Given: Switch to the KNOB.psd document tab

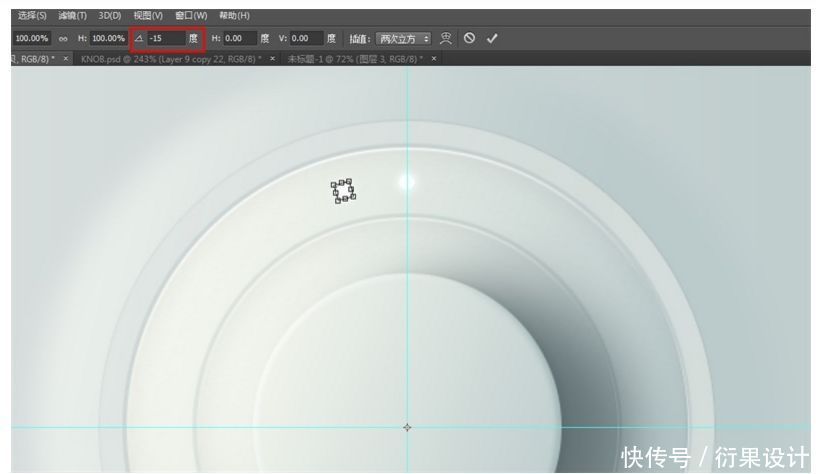Looking at the screenshot, I should (x=171, y=59).
